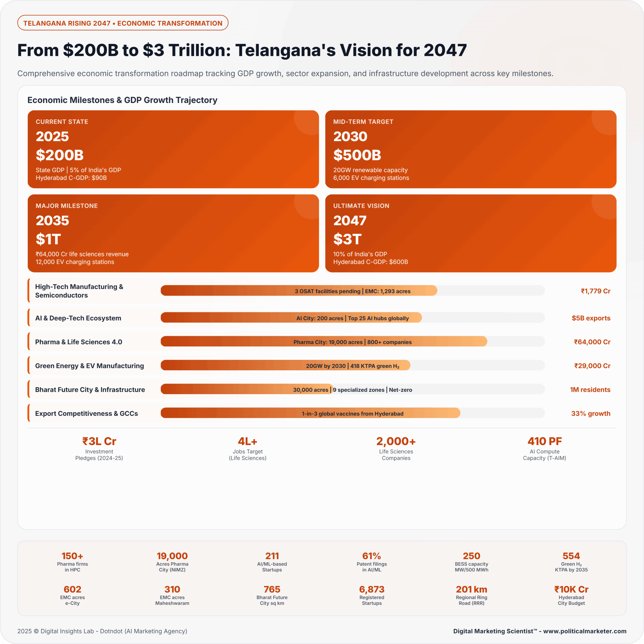Click the High-Tech Manufacturing & Semiconductors progress bar
This screenshot has width=644, height=644.
click(x=352, y=291)
